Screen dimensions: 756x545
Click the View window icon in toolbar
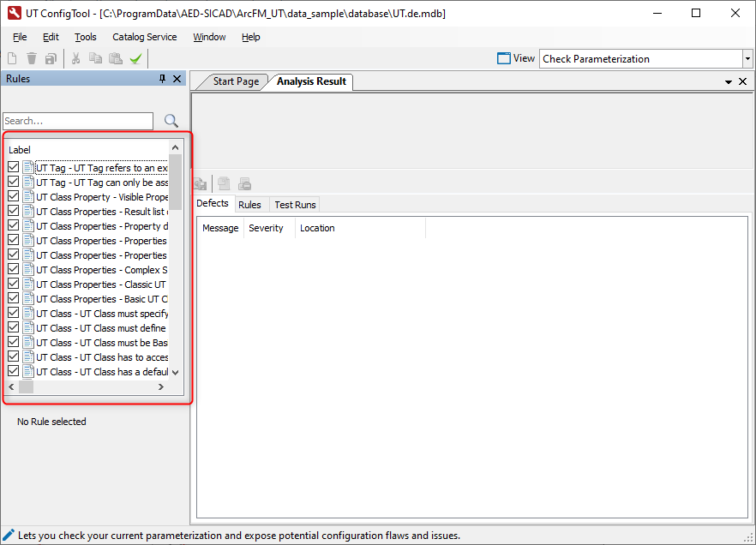504,58
